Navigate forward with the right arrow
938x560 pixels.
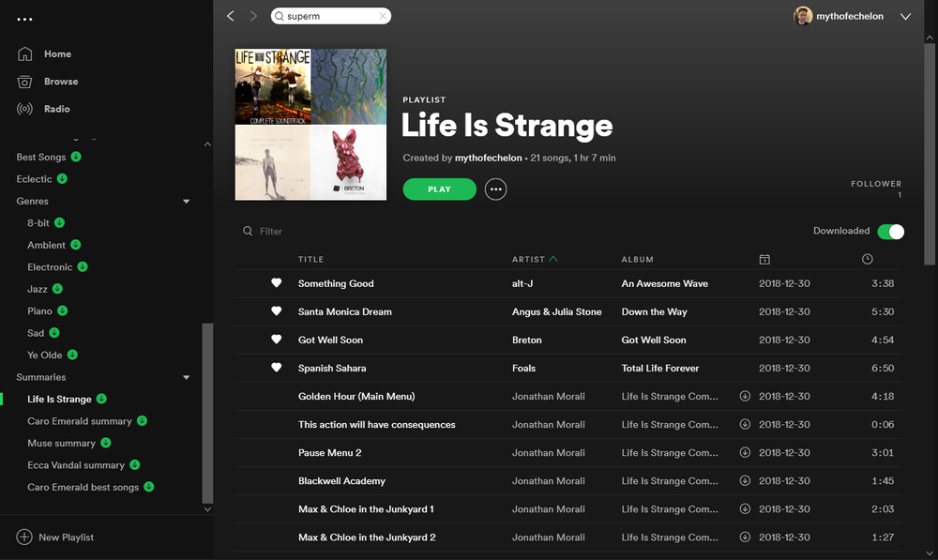pyautogui.click(x=253, y=16)
